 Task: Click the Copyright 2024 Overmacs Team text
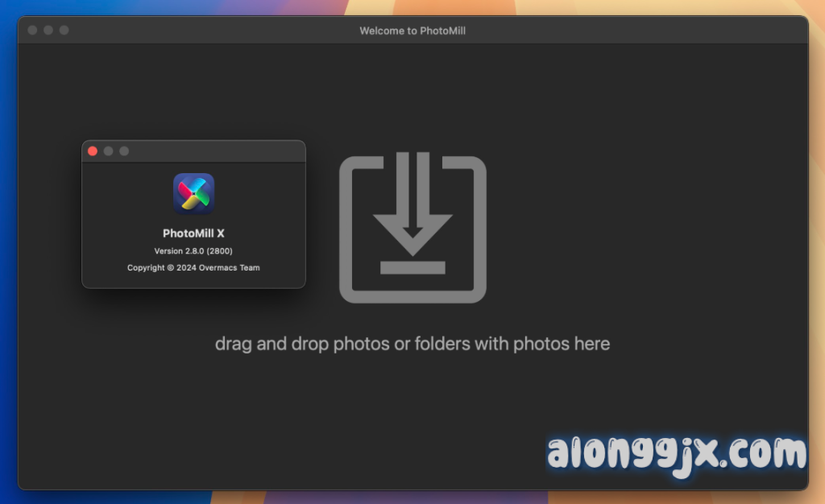point(193,267)
